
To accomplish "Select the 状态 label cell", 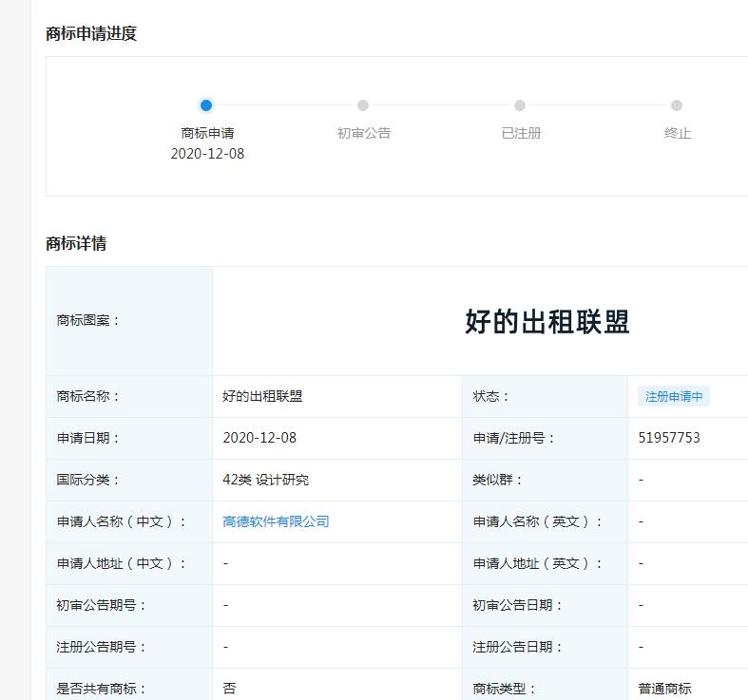I will pos(546,396).
